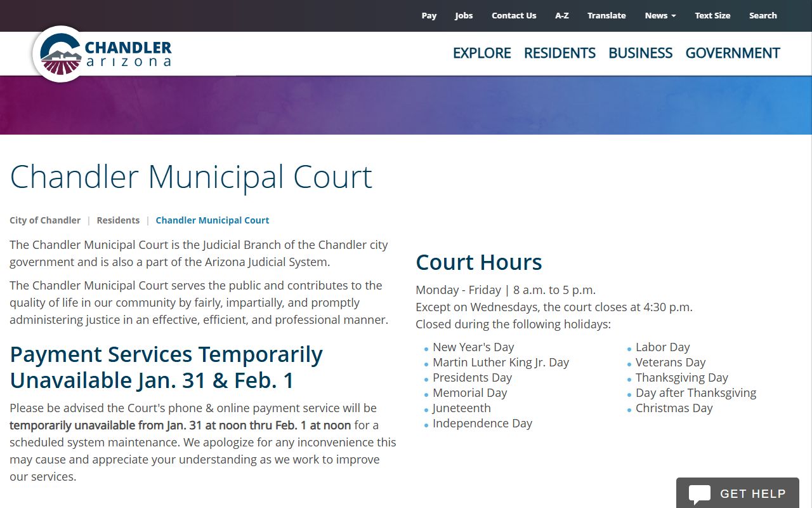
Task: Click the Chandler Arizona logo
Action: (103, 54)
